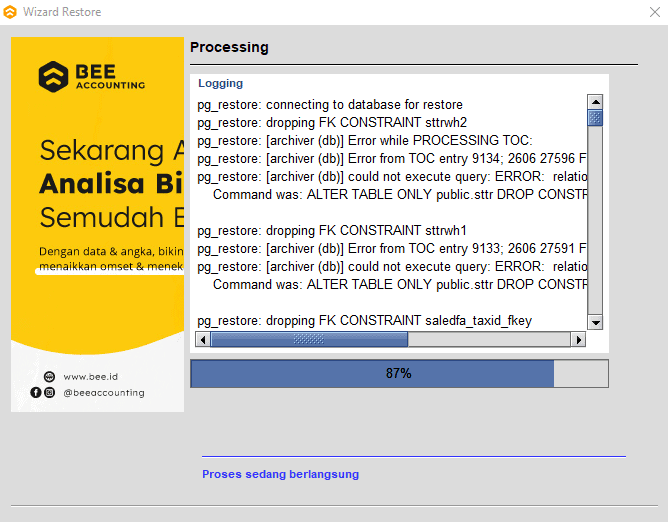Click the horizontal scrollbar thumb in log
668x522 pixels.
[309, 340]
